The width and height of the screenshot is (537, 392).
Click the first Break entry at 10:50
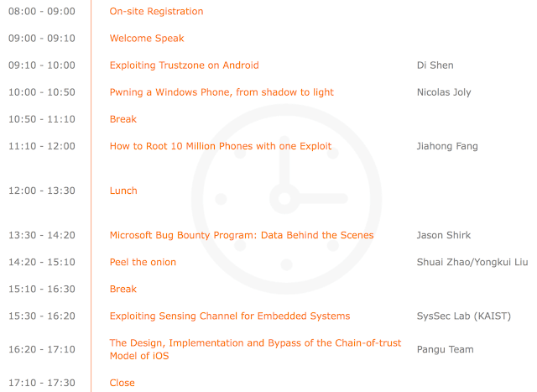point(123,119)
